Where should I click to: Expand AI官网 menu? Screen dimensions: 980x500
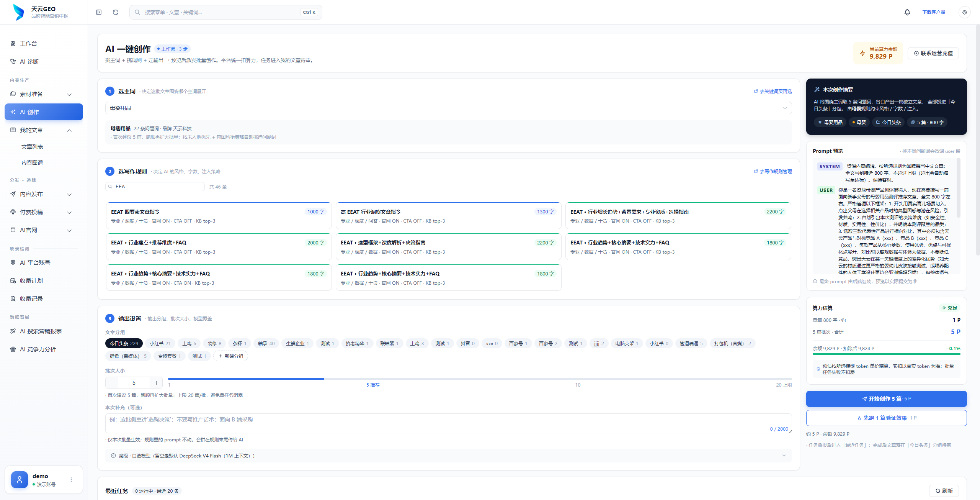[44, 230]
